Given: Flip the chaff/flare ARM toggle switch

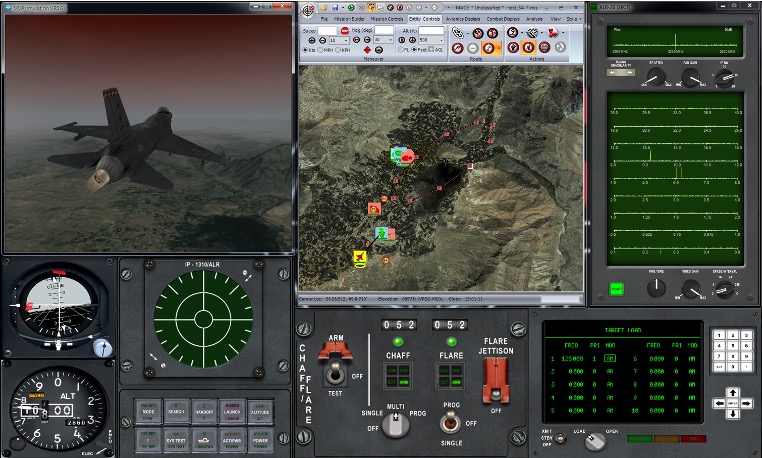Looking at the screenshot, I should [334, 374].
